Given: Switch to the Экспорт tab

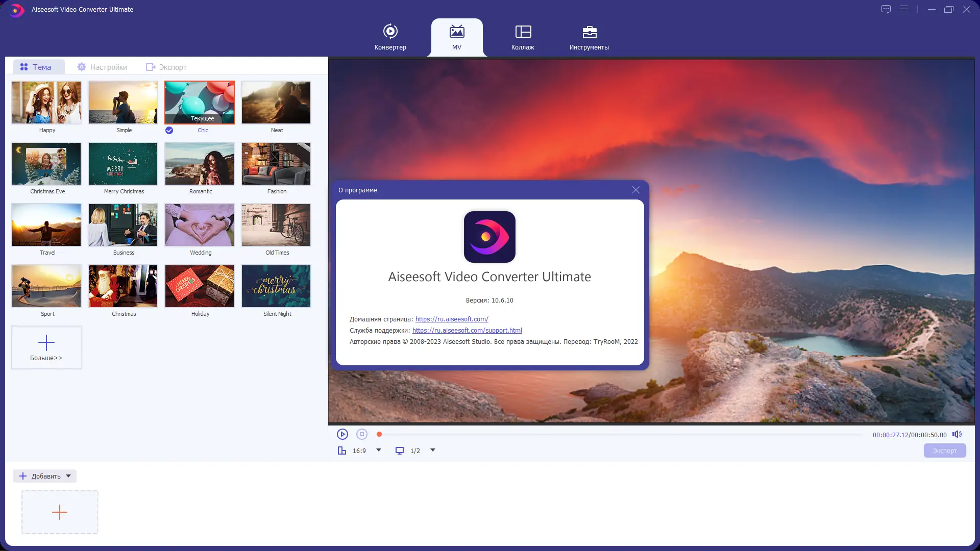Looking at the screenshot, I should point(166,67).
